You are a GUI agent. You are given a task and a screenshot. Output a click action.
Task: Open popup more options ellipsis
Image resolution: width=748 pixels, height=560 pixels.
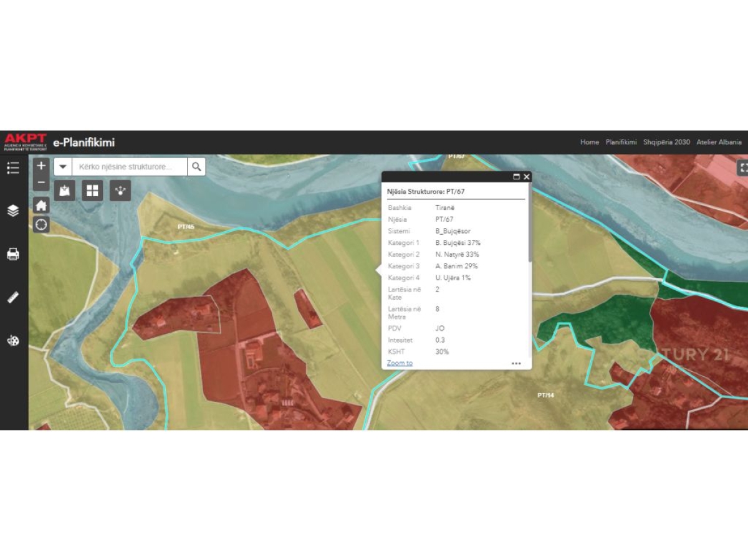[516, 363]
